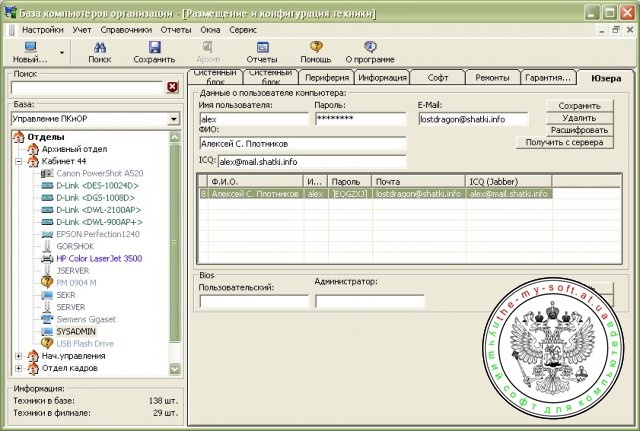Viewport: 640px width, 431px height.
Task: Select HP Color LaserJet 3500 printer
Action: (x=98, y=258)
